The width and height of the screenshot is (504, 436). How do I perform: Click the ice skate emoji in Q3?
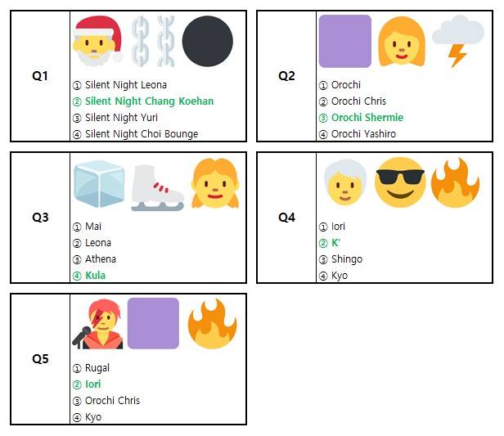[157, 186]
